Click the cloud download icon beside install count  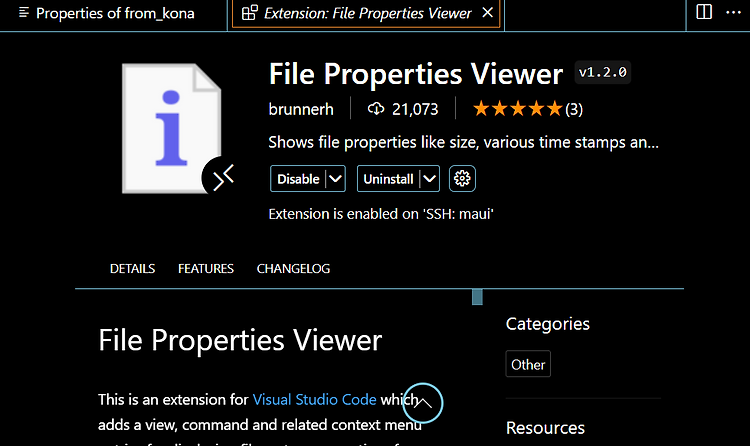(x=376, y=109)
